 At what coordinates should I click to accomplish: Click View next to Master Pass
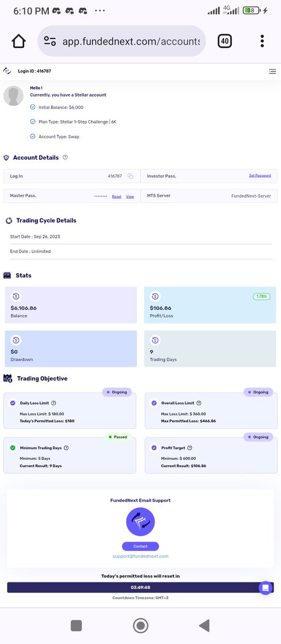coord(130,196)
